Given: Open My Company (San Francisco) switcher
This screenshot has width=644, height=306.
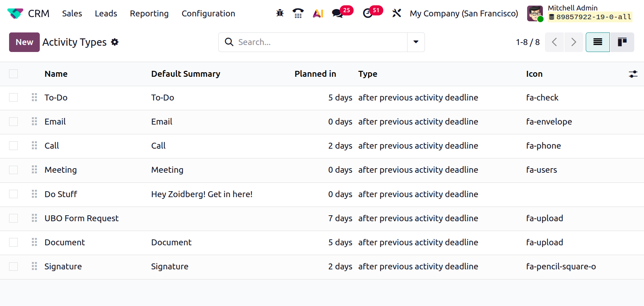Looking at the screenshot, I should click(464, 13).
